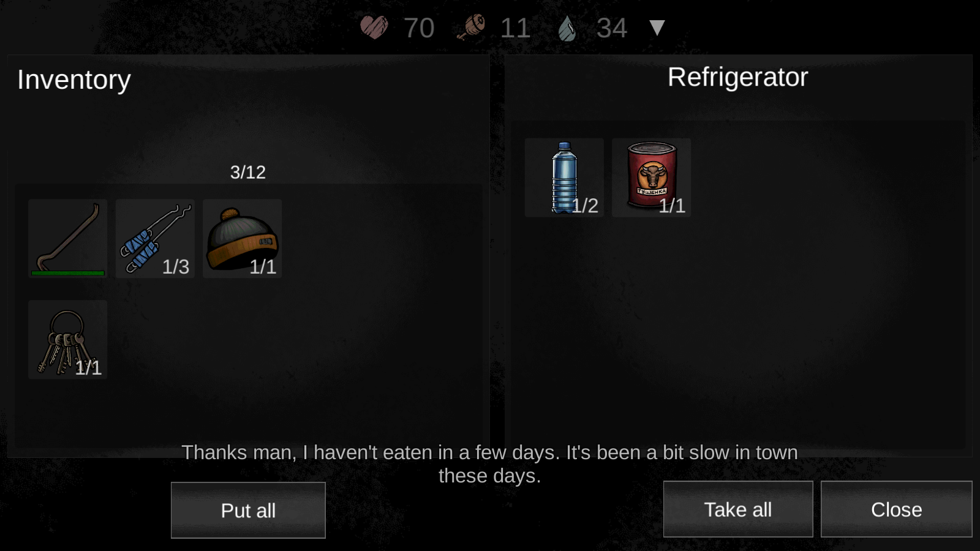Take the canned beef stew tin
980x551 pixels.
click(651, 178)
